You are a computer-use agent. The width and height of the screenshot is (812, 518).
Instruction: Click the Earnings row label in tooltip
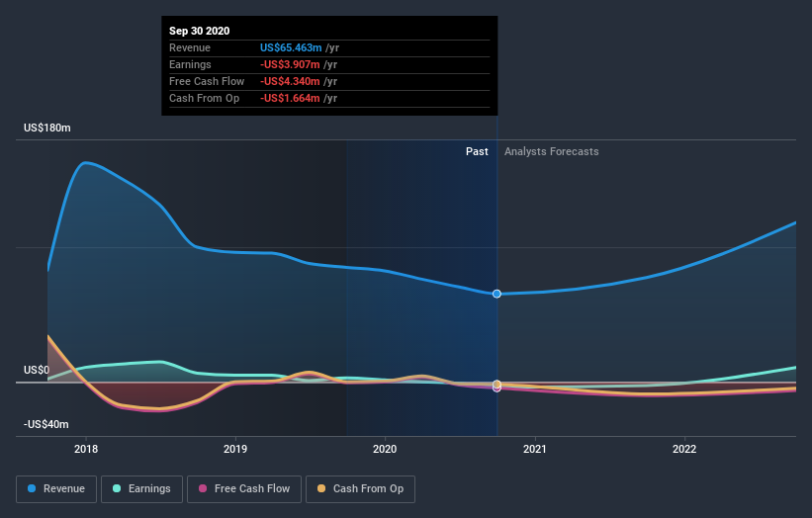[190, 64]
